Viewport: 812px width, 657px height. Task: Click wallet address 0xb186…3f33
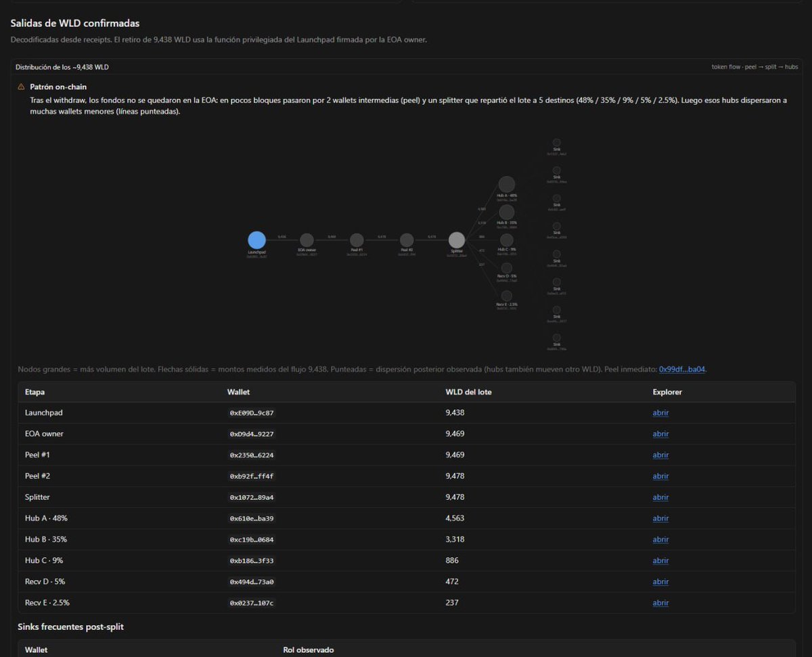pos(252,560)
